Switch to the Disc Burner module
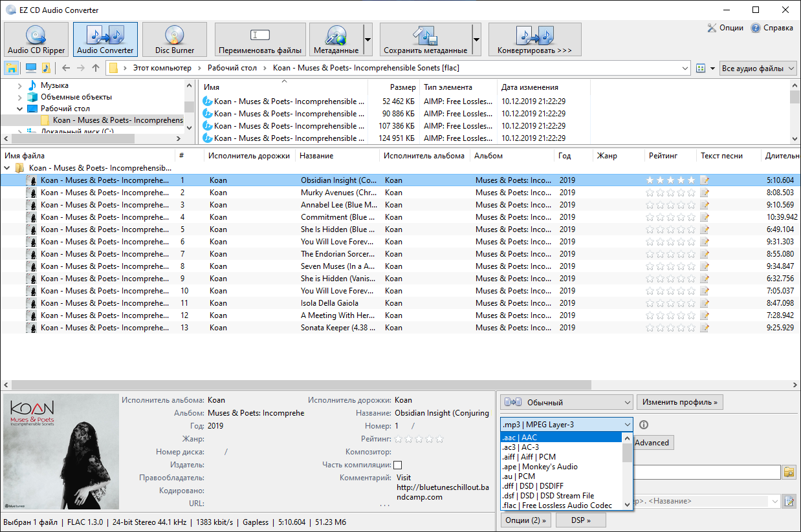The image size is (801, 532). pos(175,39)
